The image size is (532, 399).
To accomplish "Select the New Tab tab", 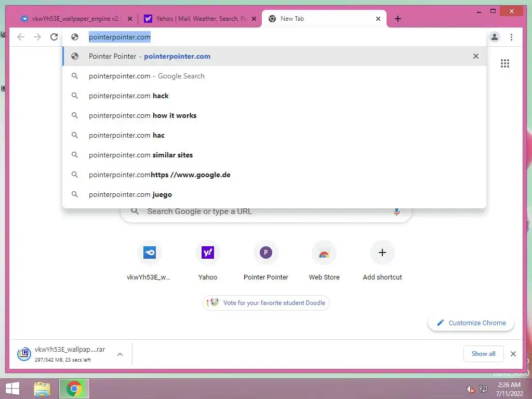I will 324,19.
